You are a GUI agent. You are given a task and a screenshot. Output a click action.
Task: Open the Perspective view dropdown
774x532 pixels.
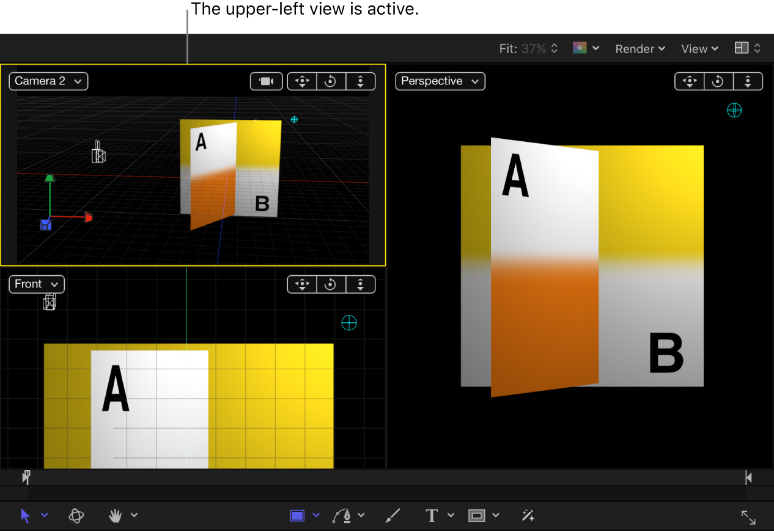click(x=440, y=81)
